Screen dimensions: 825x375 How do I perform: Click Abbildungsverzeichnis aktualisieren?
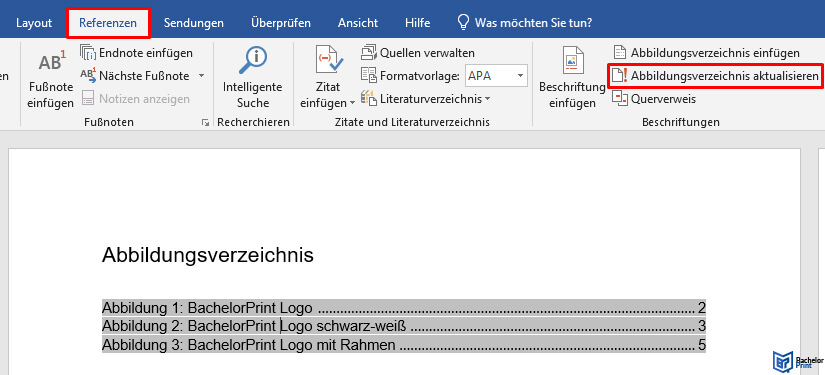tap(715, 76)
